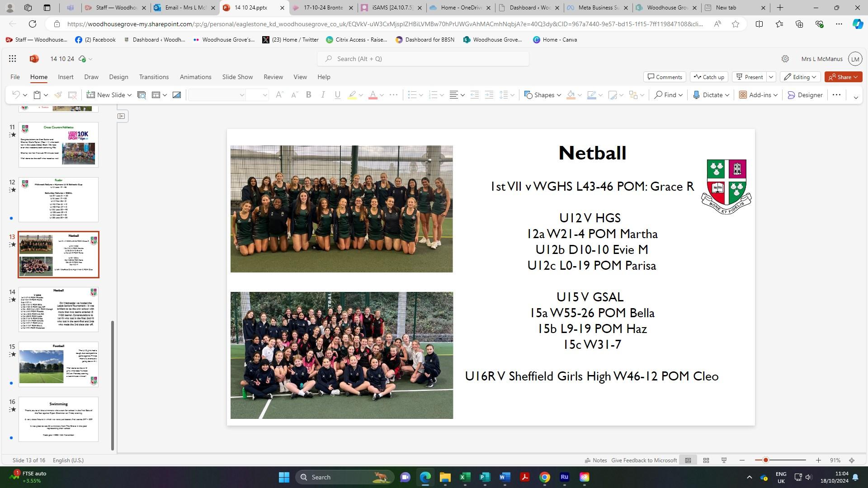Toggle Normal view in status bar
This screenshot has width=868, height=488.
coord(688,460)
